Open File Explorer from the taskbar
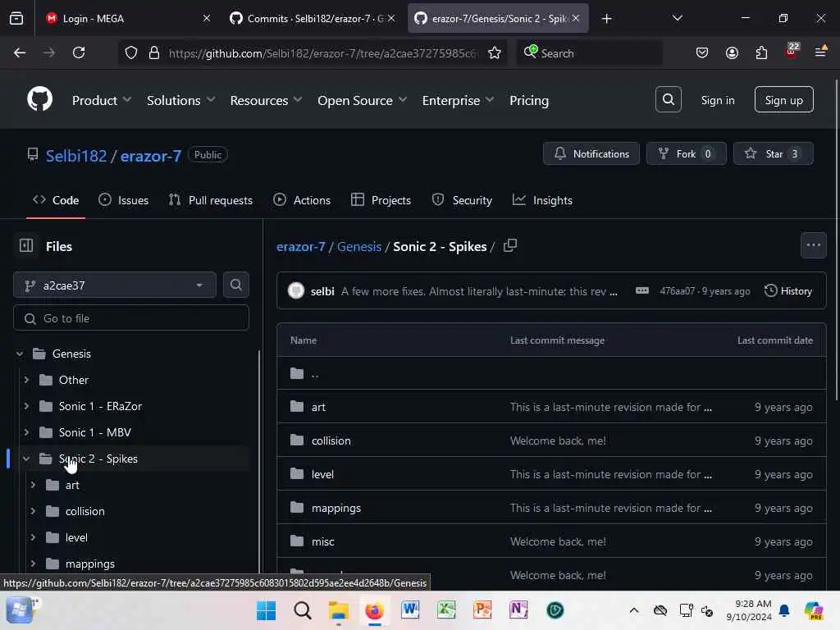This screenshot has width=840, height=630. point(338,610)
